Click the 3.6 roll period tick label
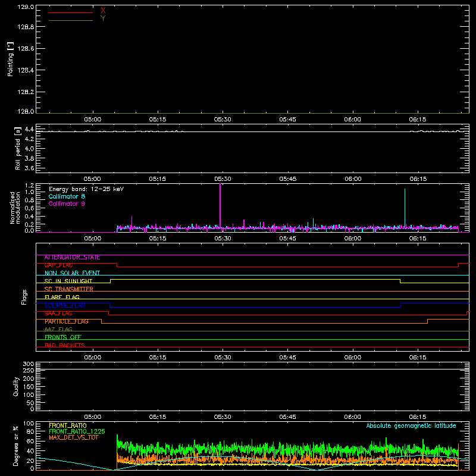The image size is (476, 476). (x=29, y=168)
